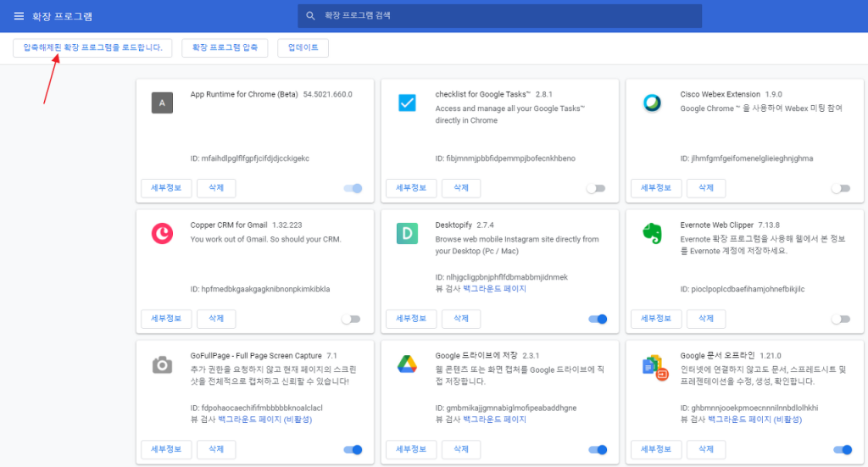The width and height of the screenshot is (868, 467).
Task: Click the GoFullPage - Full Page Screen Capture title
Action: coord(256,355)
